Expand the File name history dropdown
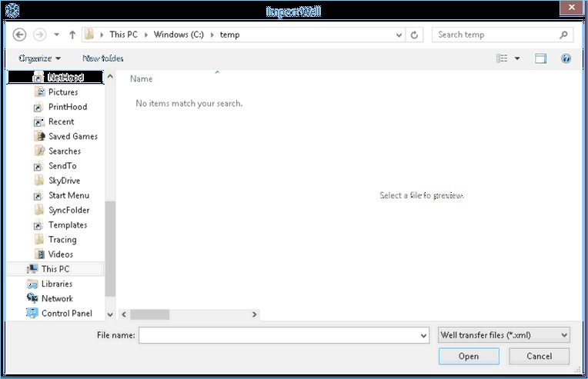The height and width of the screenshot is (379, 588). [424, 335]
